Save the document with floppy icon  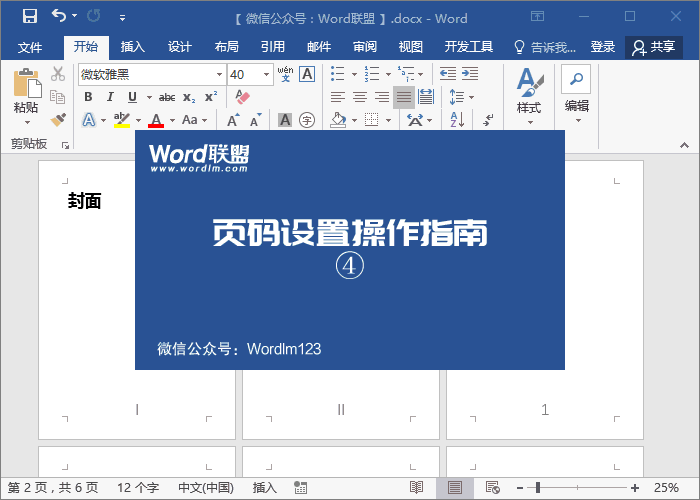(x=30, y=17)
